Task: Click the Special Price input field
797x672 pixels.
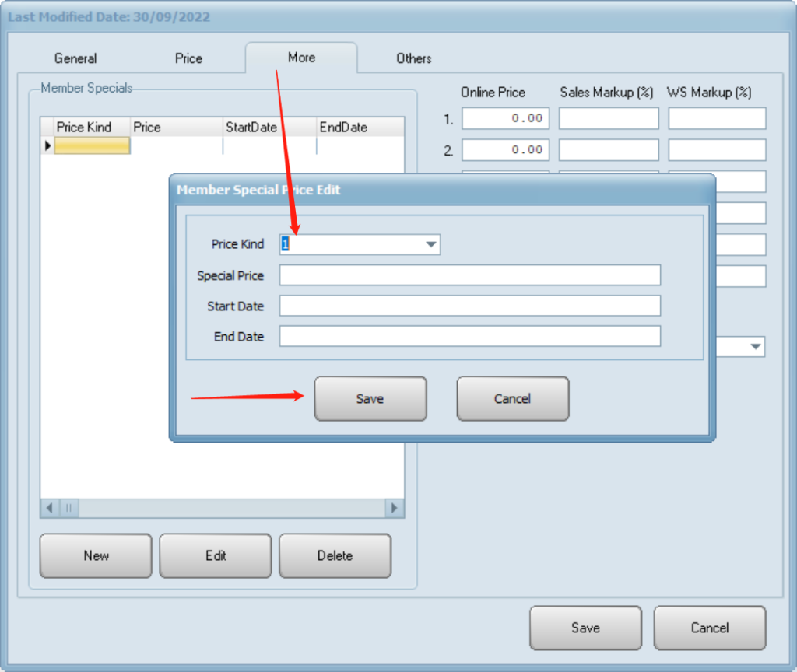Action: 469,275
